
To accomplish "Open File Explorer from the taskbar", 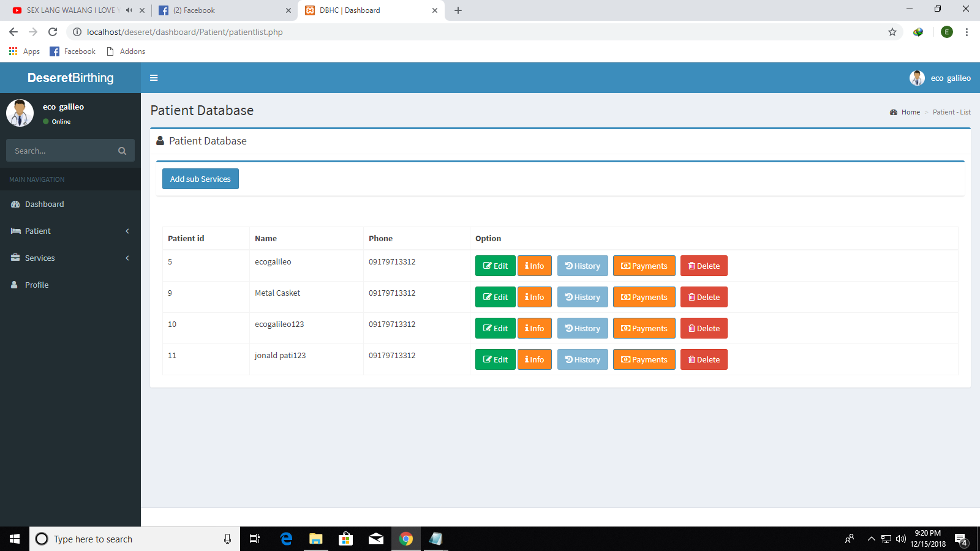I will [315, 539].
